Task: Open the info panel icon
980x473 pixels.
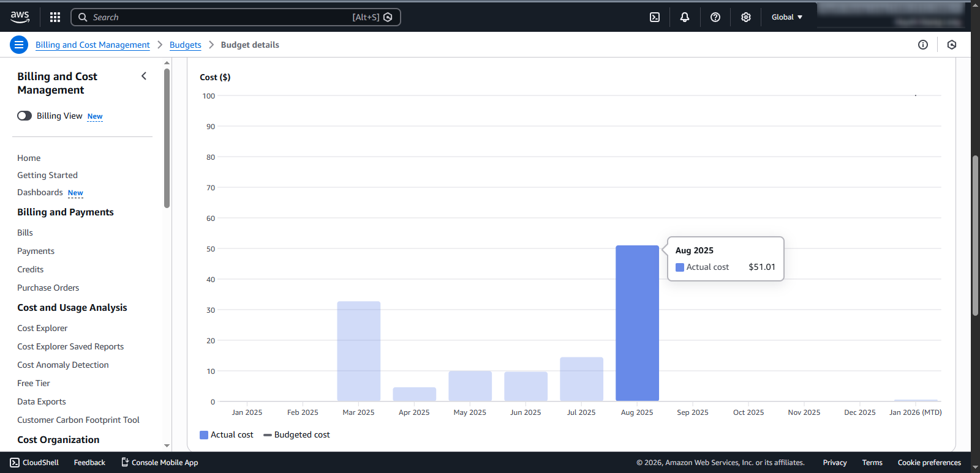Action: (x=923, y=45)
